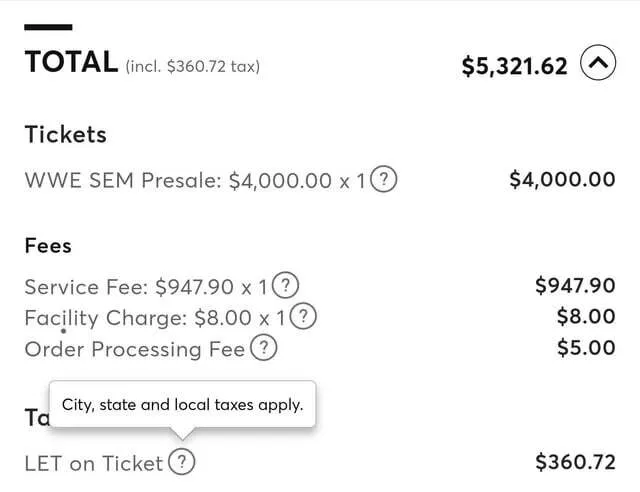Click the $5,321.62 total amount
The image size is (640, 492).
514,66
